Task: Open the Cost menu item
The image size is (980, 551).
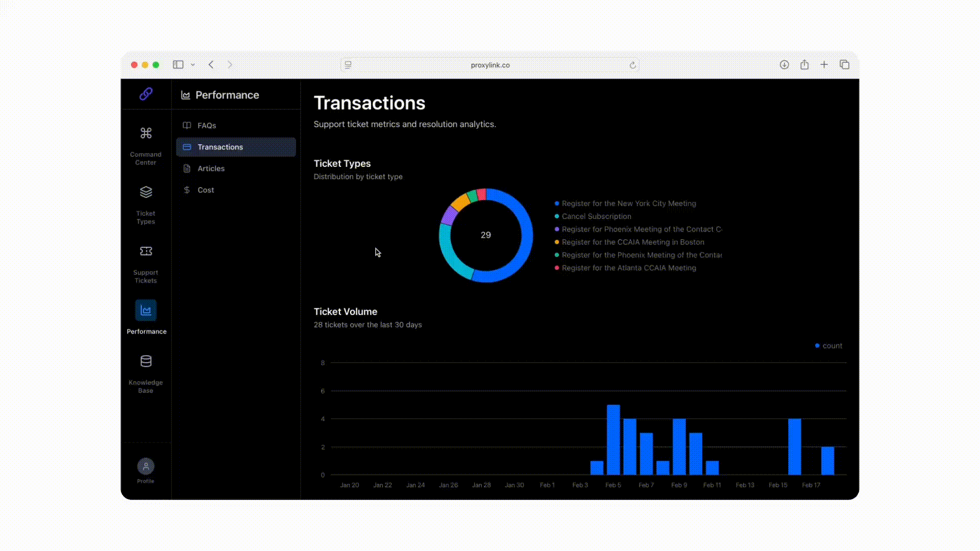Action: [206, 190]
